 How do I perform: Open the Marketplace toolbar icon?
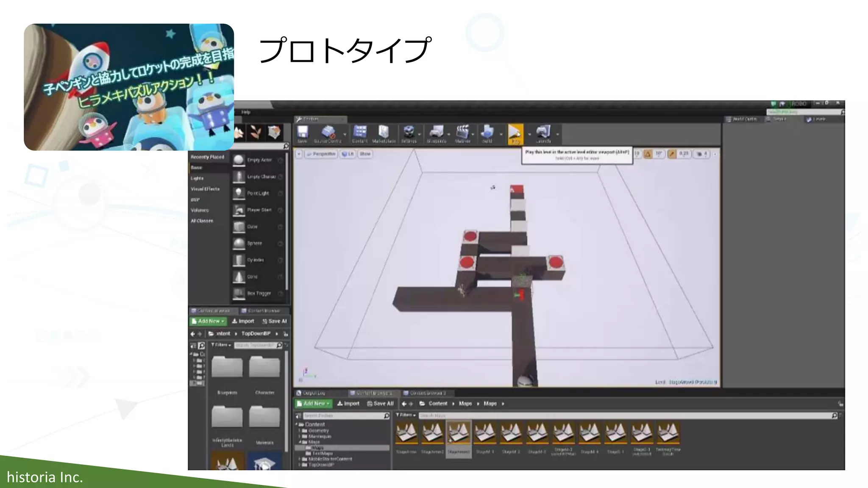(384, 133)
